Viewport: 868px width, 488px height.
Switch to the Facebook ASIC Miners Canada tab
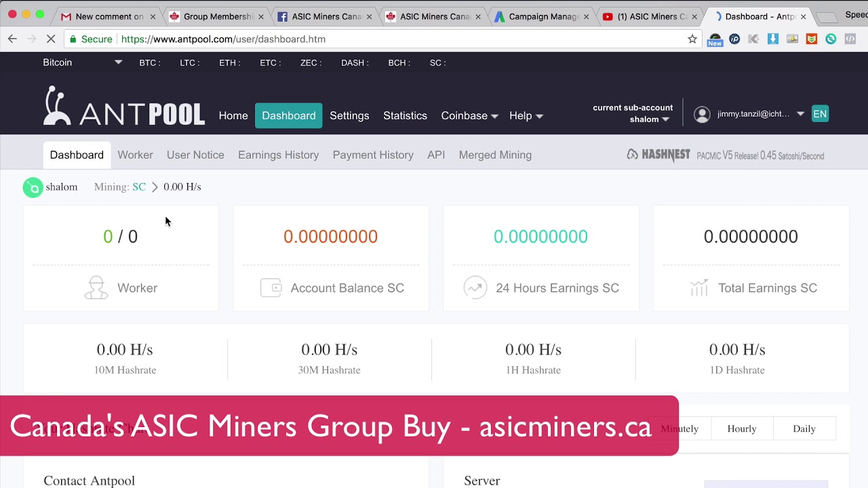pos(325,16)
